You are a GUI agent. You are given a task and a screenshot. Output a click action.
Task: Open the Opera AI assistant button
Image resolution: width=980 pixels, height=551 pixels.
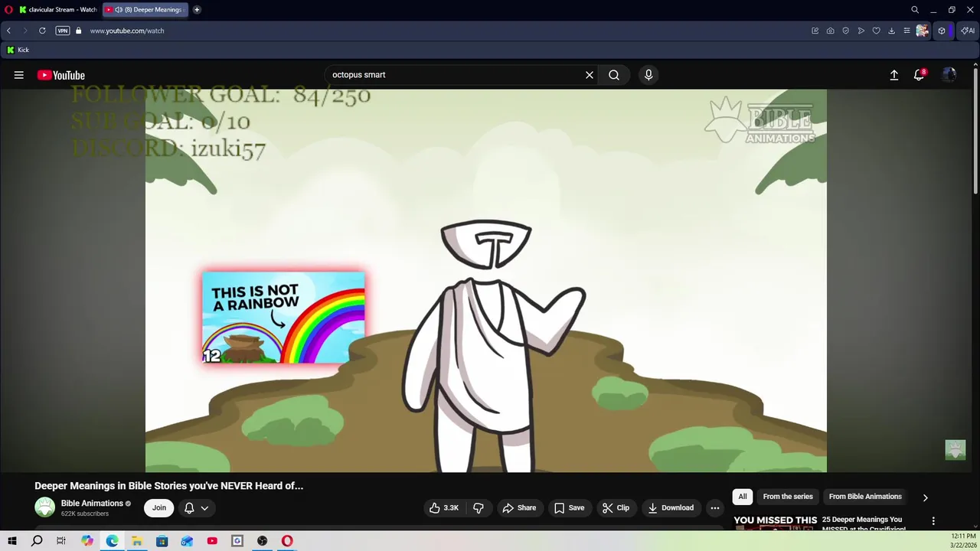tap(968, 31)
